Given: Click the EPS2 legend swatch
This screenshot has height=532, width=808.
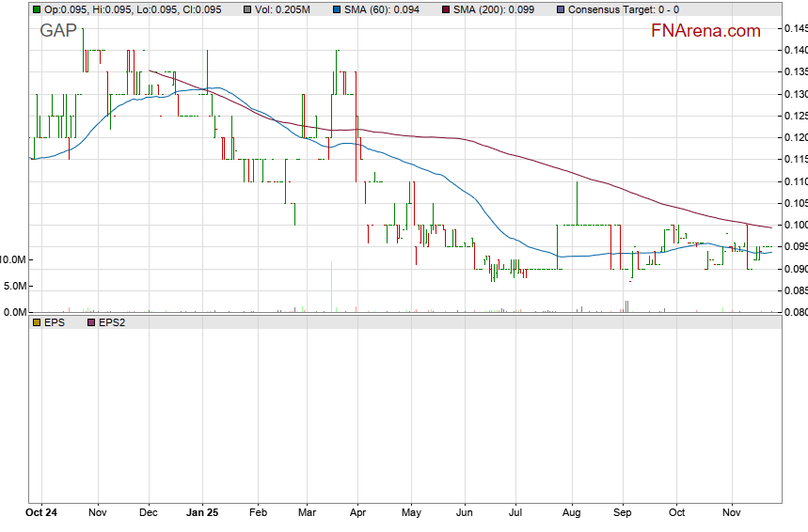Looking at the screenshot, I should (x=91, y=322).
